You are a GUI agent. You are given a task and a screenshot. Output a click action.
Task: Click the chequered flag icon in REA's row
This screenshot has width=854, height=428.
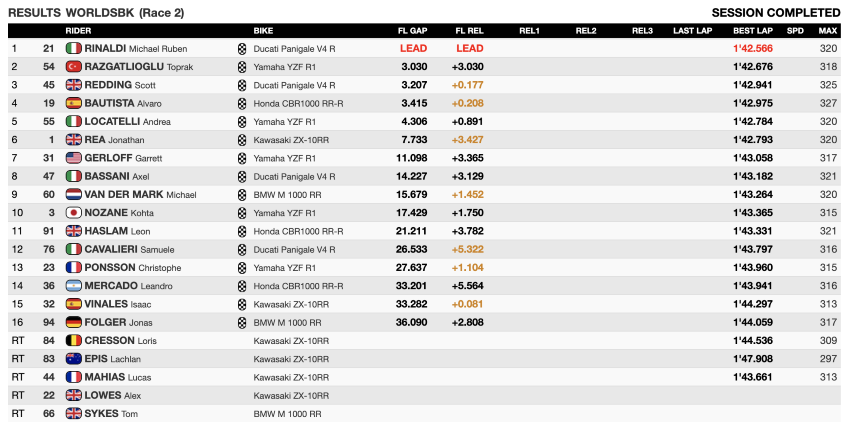pyautogui.click(x=242, y=139)
